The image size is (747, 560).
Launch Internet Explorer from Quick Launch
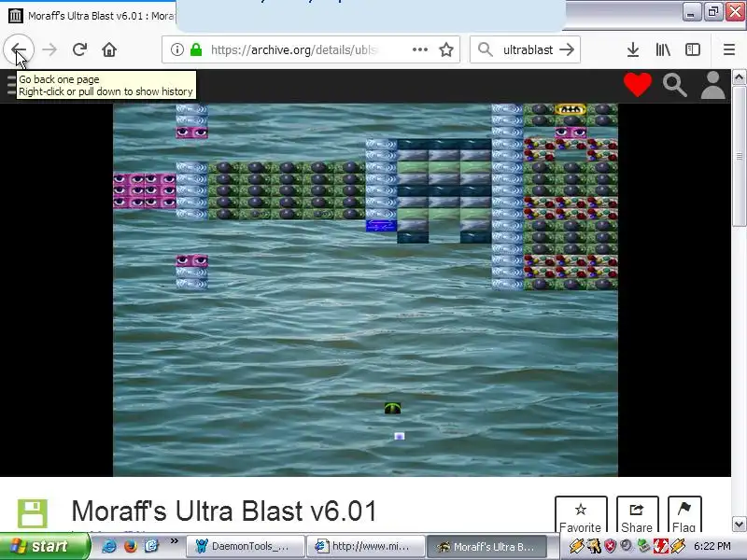(x=109, y=546)
